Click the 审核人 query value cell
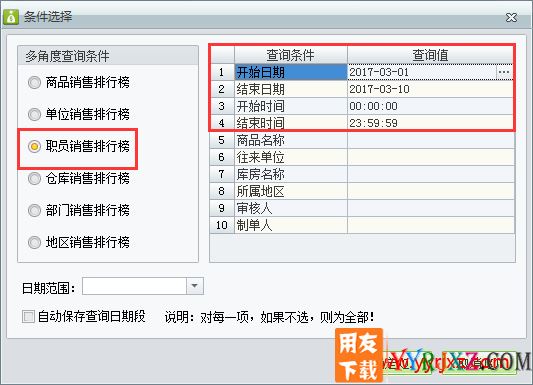The height and width of the screenshot is (385, 533). 430,208
